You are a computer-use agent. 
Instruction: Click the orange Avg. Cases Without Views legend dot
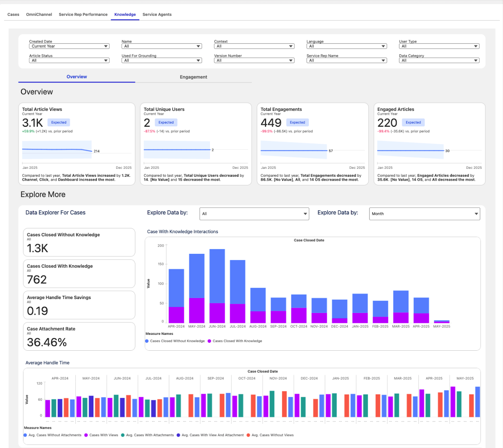[248, 435]
